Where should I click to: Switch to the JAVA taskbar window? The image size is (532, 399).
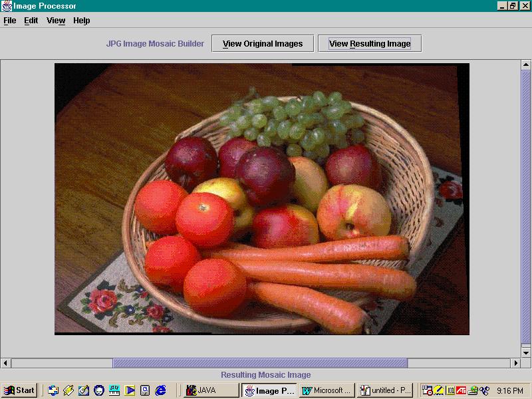pyautogui.click(x=211, y=390)
